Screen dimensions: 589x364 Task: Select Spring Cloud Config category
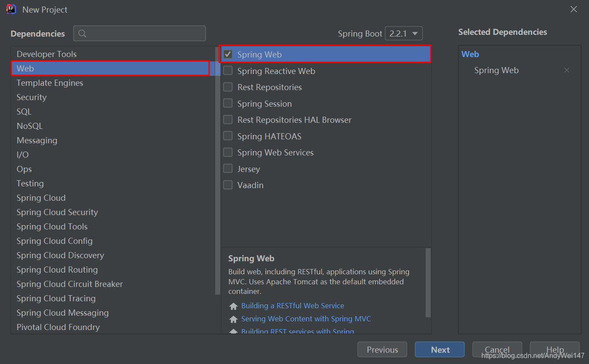pyautogui.click(x=113, y=241)
